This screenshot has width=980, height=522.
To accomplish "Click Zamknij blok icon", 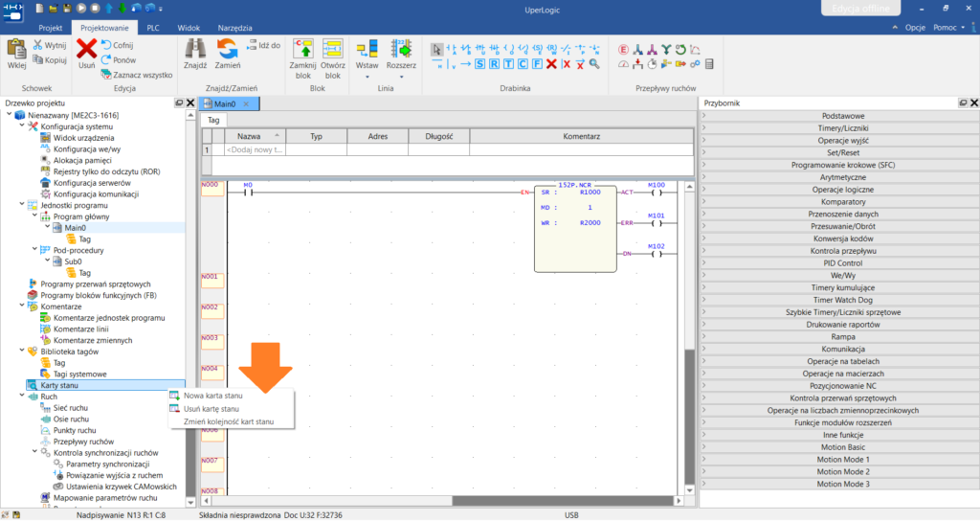I will (303, 49).
